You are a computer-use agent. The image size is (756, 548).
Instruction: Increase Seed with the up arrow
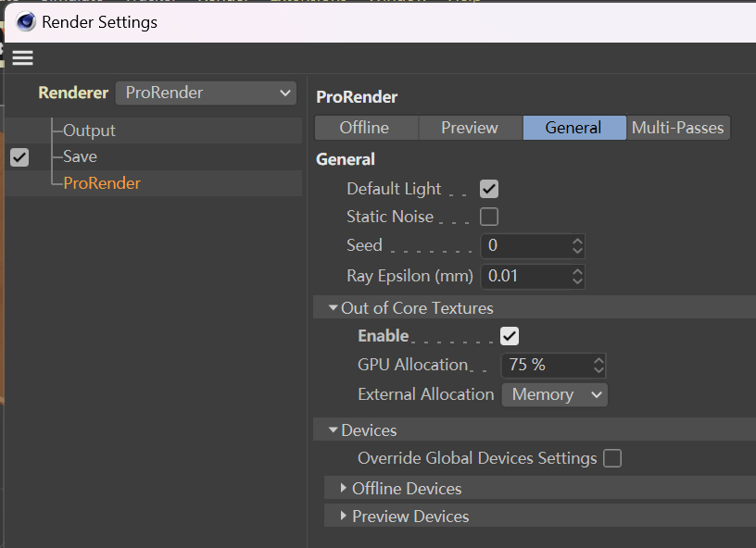coord(577,241)
